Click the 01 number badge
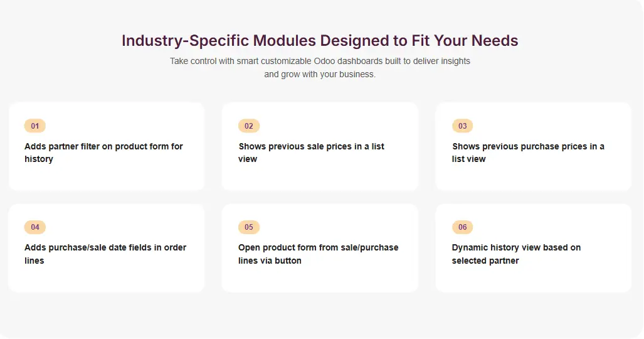This screenshot has height=339, width=644. tap(35, 126)
